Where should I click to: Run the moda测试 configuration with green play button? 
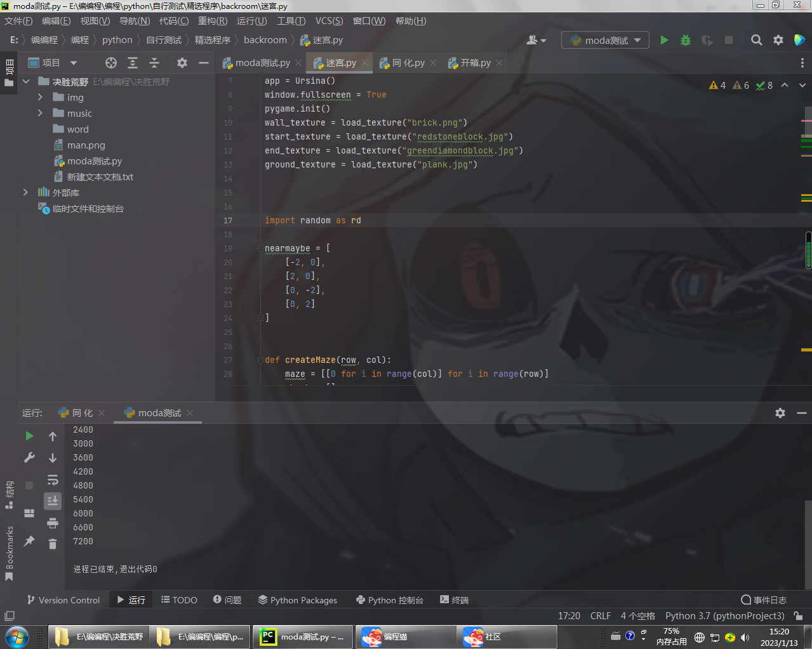664,40
